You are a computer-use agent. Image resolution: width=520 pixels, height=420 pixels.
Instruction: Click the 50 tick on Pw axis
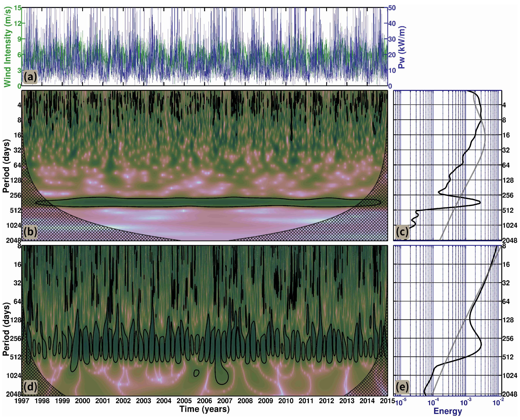click(x=392, y=8)
